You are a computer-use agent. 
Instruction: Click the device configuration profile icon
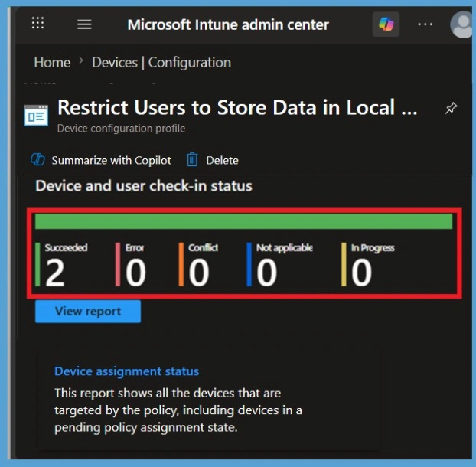pos(36,116)
